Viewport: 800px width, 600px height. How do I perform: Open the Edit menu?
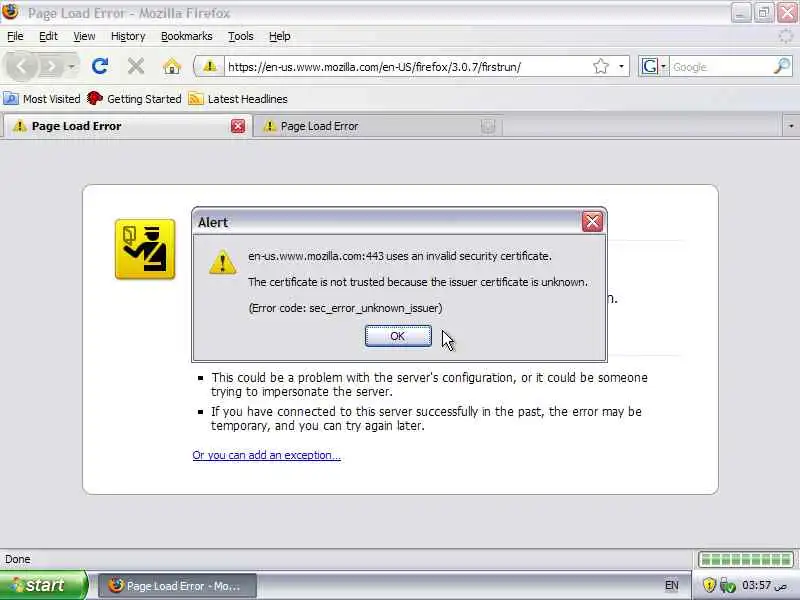48,36
